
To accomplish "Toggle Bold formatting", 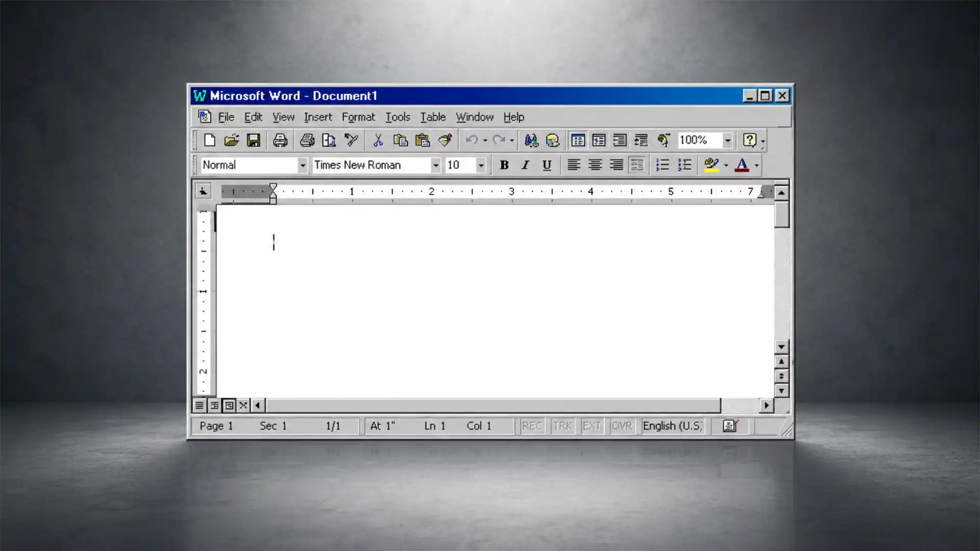I will [x=504, y=165].
